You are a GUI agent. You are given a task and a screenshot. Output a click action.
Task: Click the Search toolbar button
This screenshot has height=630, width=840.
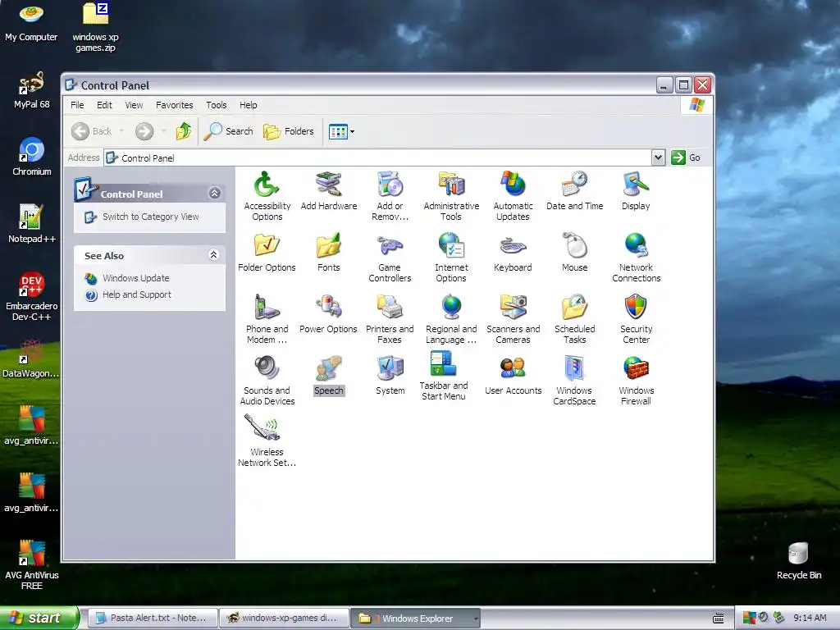(229, 131)
